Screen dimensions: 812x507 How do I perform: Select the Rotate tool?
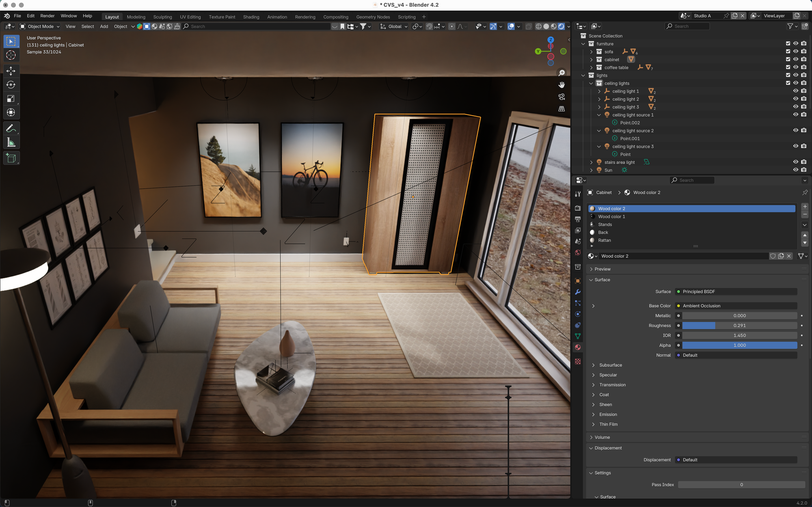click(x=11, y=85)
